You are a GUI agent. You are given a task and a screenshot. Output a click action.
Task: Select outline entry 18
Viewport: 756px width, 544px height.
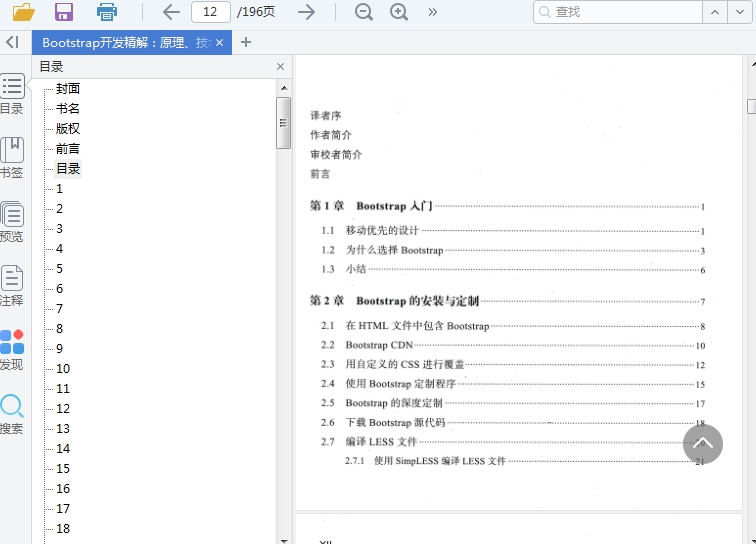pos(63,529)
